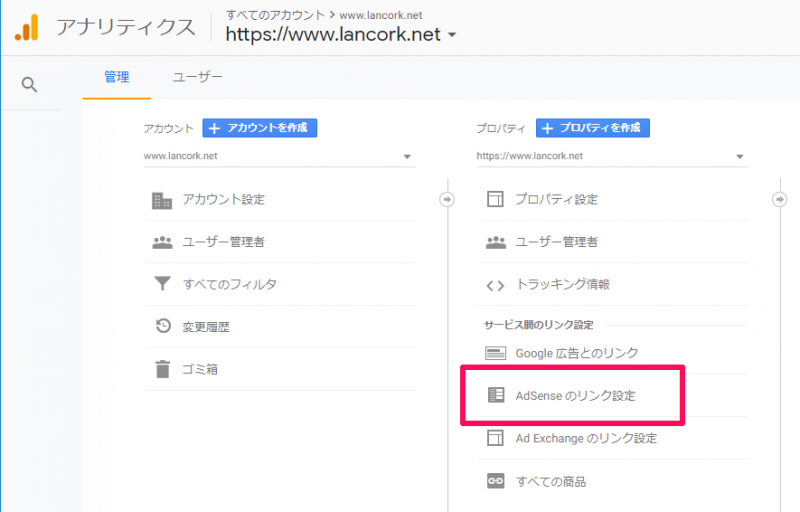Click the chain link icon for すべての商品
The height and width of the screenshot is (512, 800).
(x=495, y=480)
